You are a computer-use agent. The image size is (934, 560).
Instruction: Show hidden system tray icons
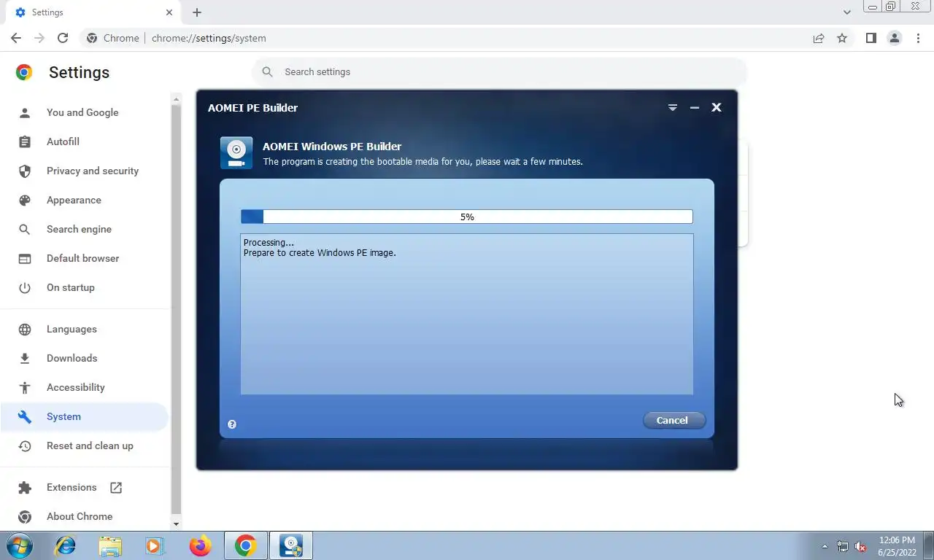pyautogui.click(x=825, y=546)
